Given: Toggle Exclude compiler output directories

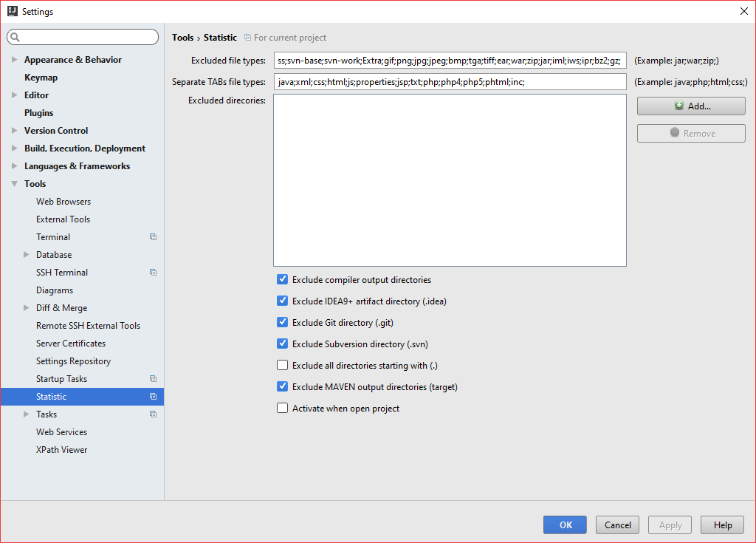Looking at the screenshot, I should 283,279.
